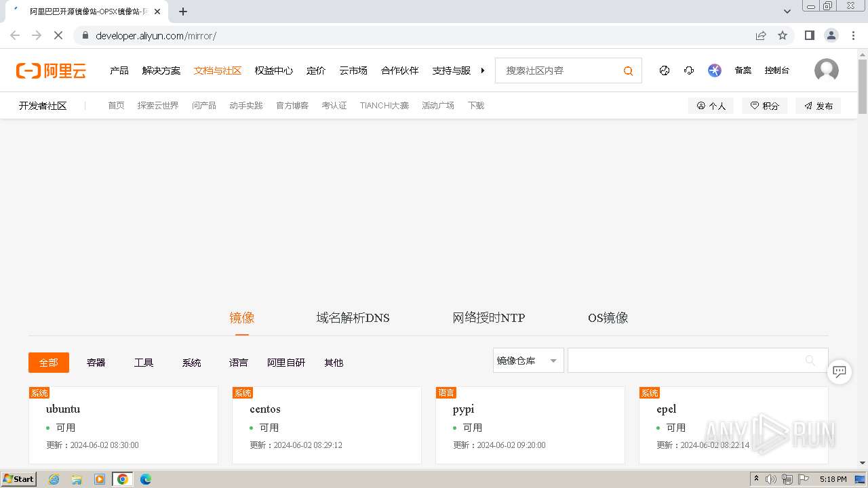Open the 探索云世界 link
This screenshot has height=488, width=868.
click(x=158, y=106)
